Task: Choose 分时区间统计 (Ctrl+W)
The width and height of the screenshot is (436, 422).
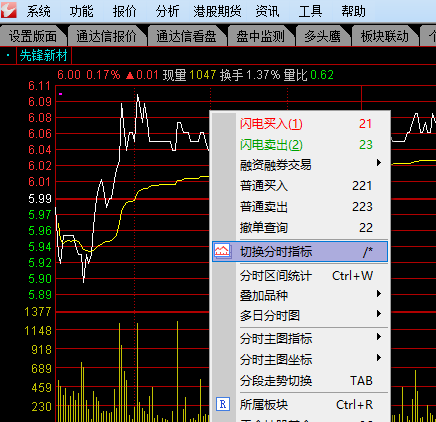Action: click(x=301, y=276)
